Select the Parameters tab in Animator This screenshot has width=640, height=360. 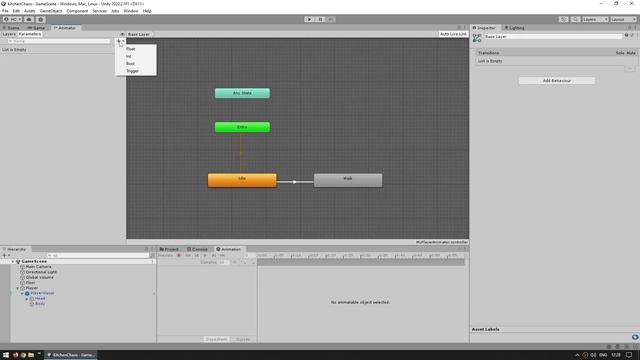pos(30,34)
